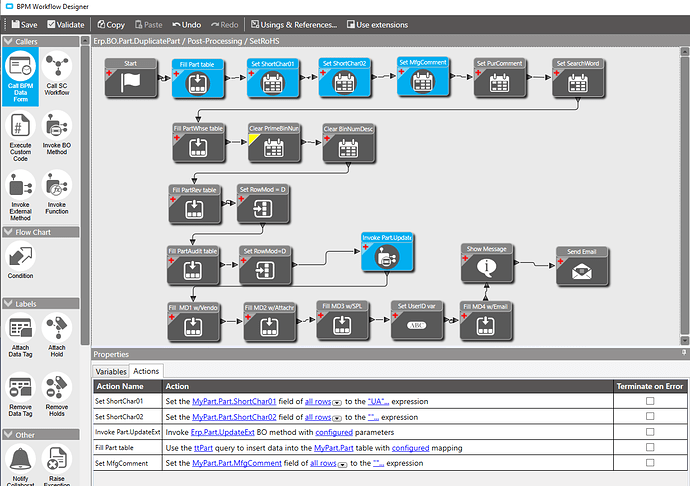Select the Remove Holds item

coord(57,394)
